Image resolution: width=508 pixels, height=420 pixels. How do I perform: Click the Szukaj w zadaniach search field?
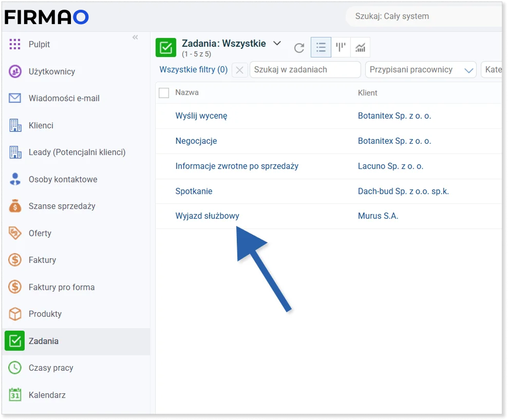point(305,70)
